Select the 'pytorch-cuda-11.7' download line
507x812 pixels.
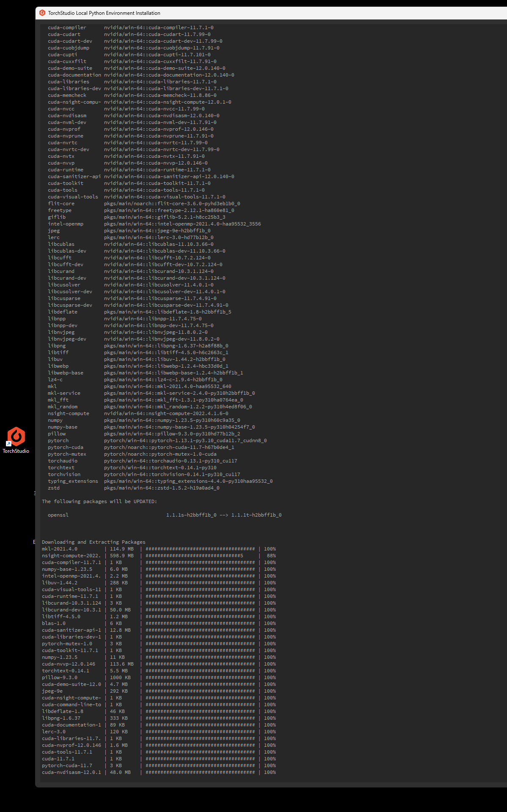pos(159,765)
